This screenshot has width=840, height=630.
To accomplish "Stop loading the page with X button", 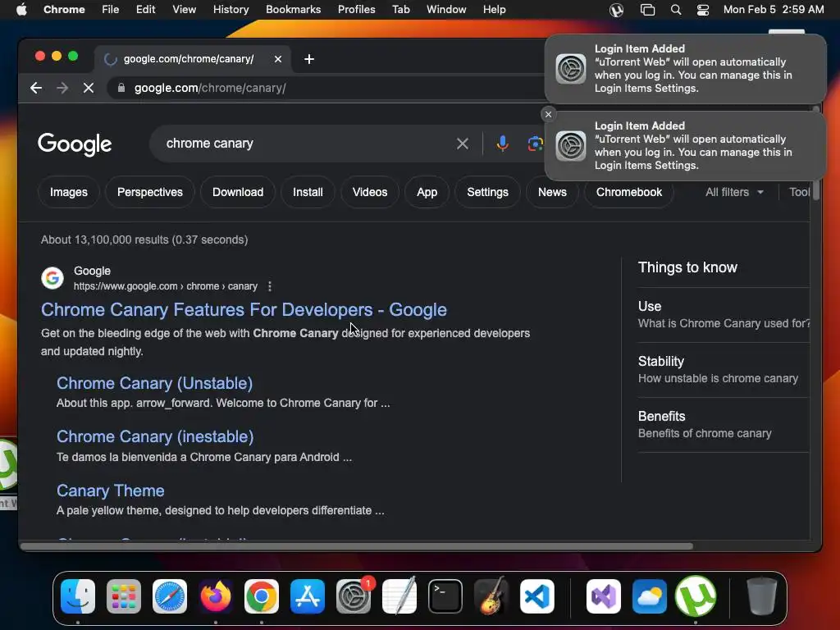I will (x=89, y=88).
